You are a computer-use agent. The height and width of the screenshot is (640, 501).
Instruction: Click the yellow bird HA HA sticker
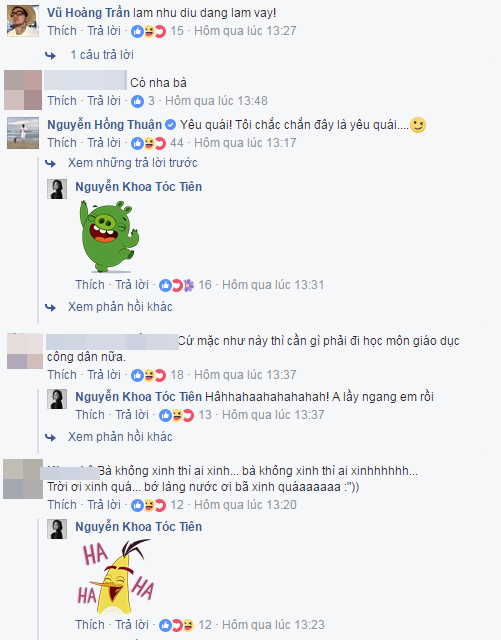(x=116, y=577)
